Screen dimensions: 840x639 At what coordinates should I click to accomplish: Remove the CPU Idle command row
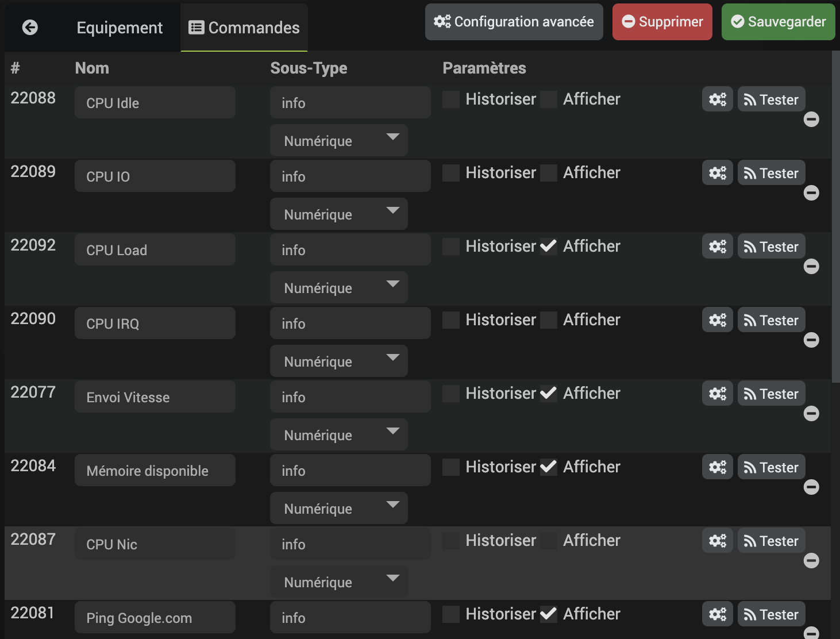tap(811, 119)
